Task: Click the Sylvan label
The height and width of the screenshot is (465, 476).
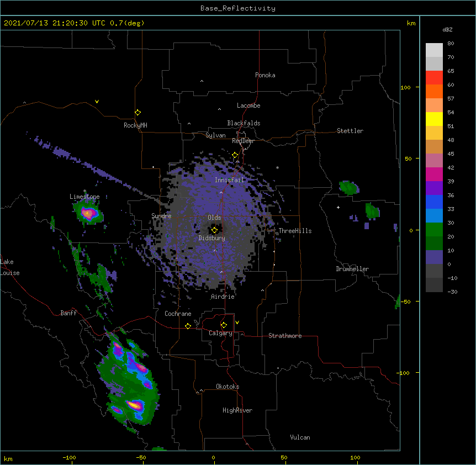Action: pyautogui.click(x=215, y=135)
